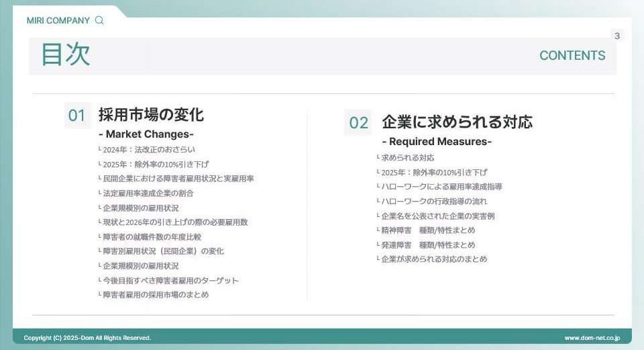The height and width of the screenshot is (350, 644).
Task: Open ハローワークによる雇用率達成指導 entry
Action: 441,187
